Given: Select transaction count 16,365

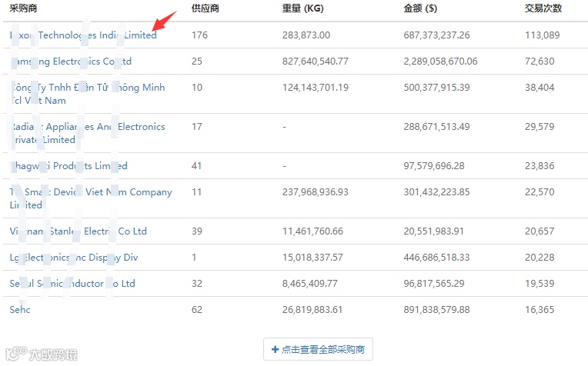Looking at the screenshot, I should [x=540, y=309].
